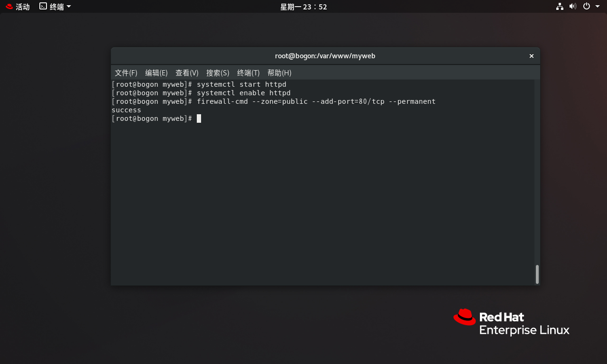
Task: Click the 'success' output line
Action: point(126,110)
